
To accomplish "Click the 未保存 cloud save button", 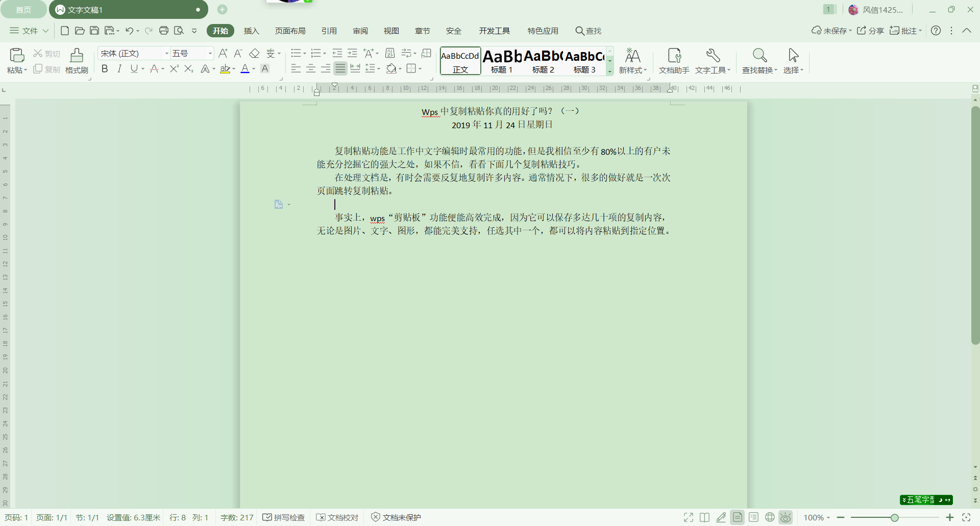I will click(831, 31).
